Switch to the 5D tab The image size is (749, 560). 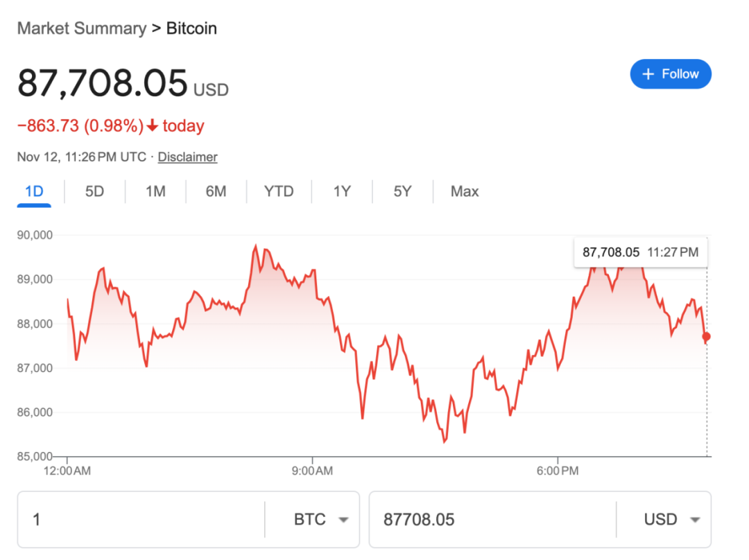(x=94, y=191)
